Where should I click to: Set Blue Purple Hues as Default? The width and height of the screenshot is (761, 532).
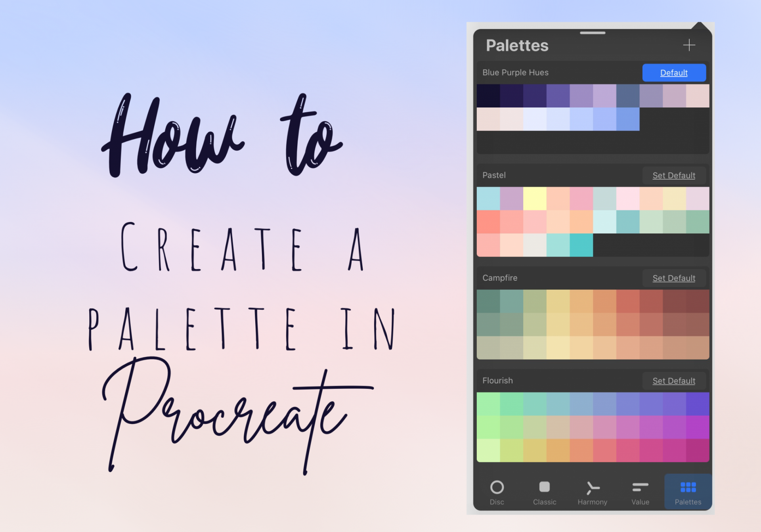673,72
